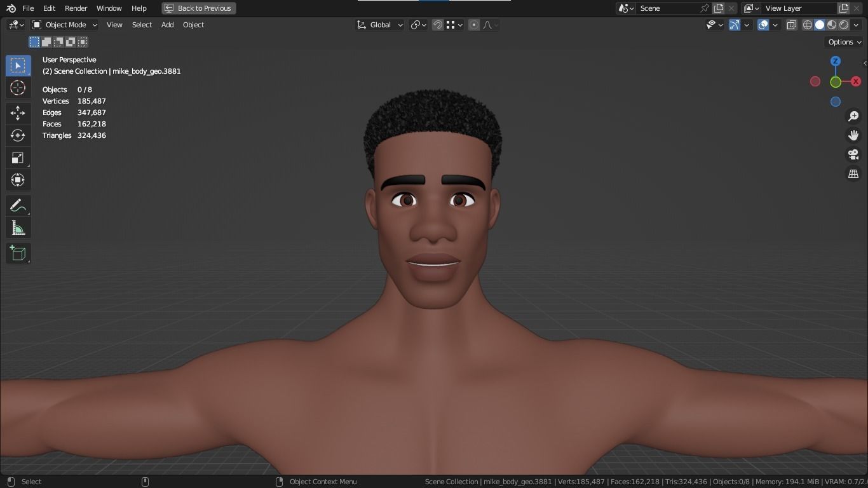Open the viewport Add menu
The width and height of the screenshot is (868, 488).
click(167, 25)
